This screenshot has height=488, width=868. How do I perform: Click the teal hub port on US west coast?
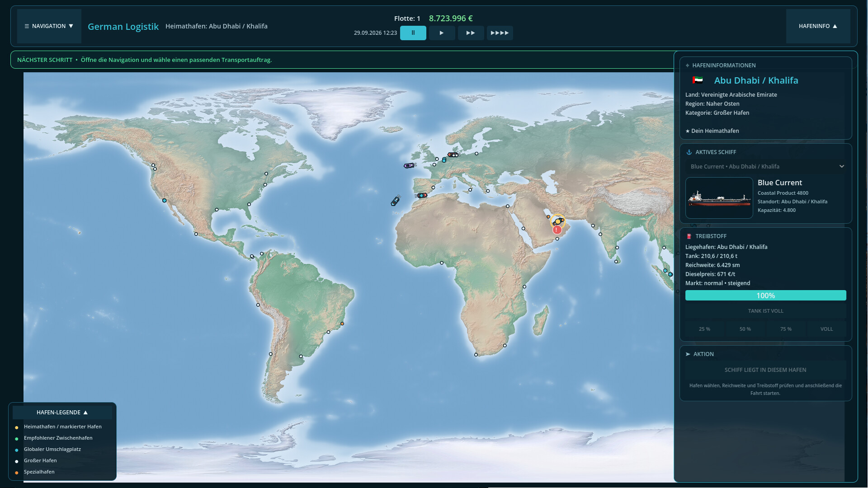tap(165, 201)
